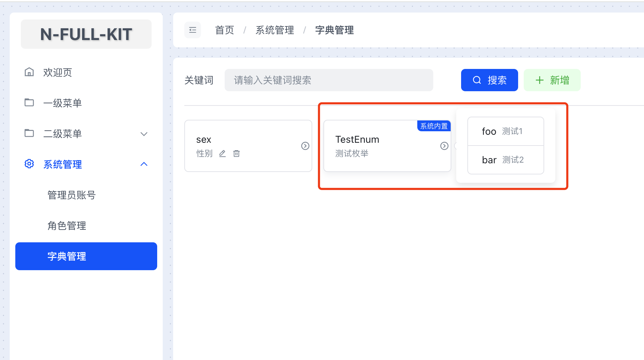Click the folder icon beside 二级菜单

(29, 133)
